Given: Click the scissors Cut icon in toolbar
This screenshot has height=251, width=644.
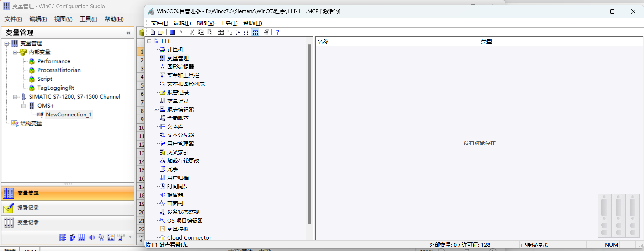Looking at the screenshot, I should point(192,32).
